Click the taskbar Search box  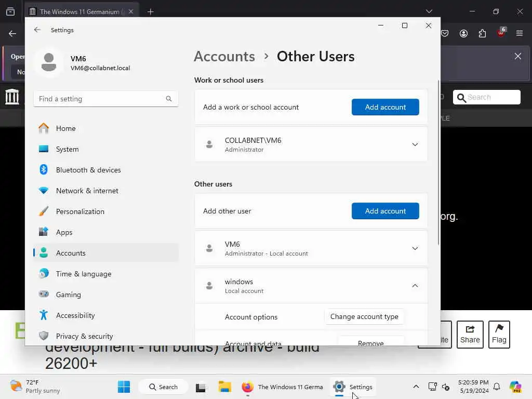163,387
